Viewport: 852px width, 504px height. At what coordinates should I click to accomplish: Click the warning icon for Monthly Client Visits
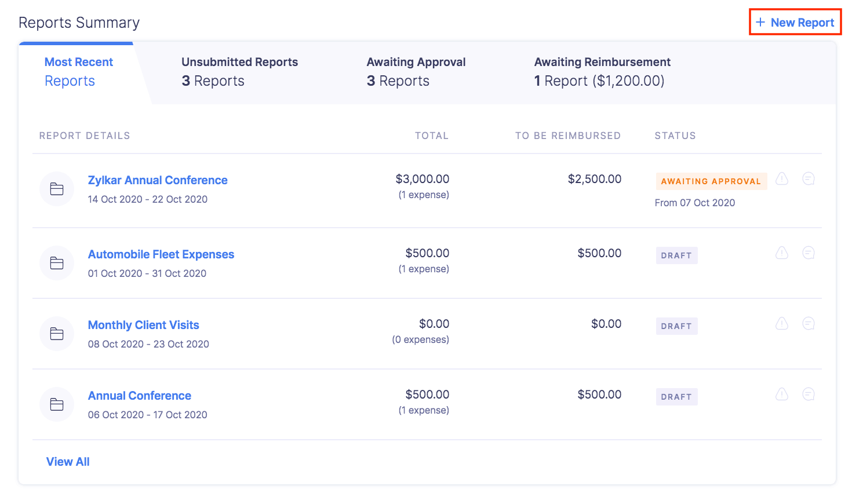(x=782, y=324)
